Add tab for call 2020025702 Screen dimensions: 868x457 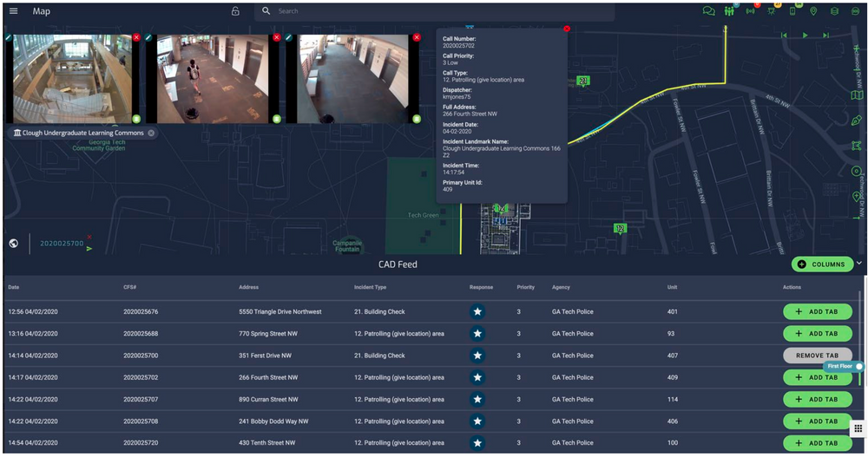pyautogui.click(x=817, y=378)
